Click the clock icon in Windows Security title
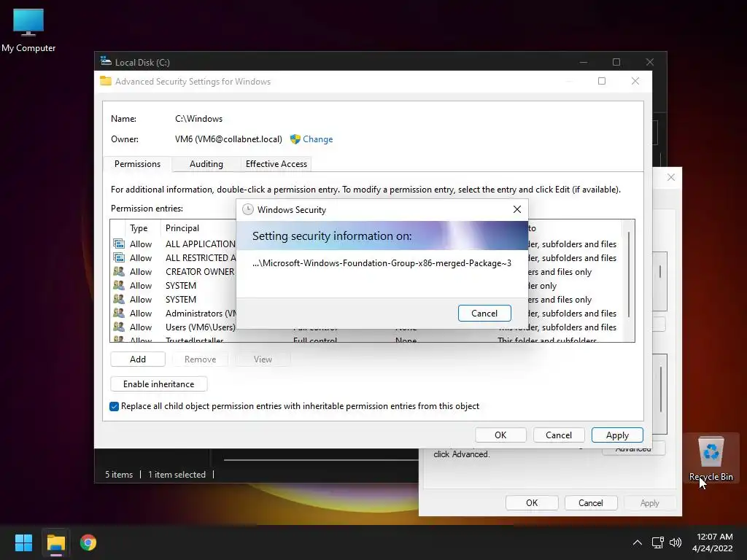Screen dimensions: 747x560 248,209
